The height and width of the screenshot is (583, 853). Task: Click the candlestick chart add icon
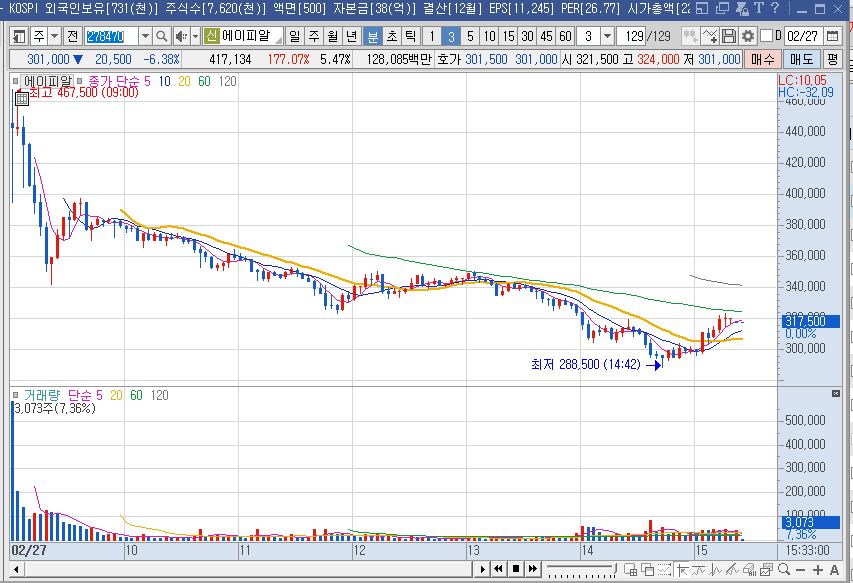(691, 36)
